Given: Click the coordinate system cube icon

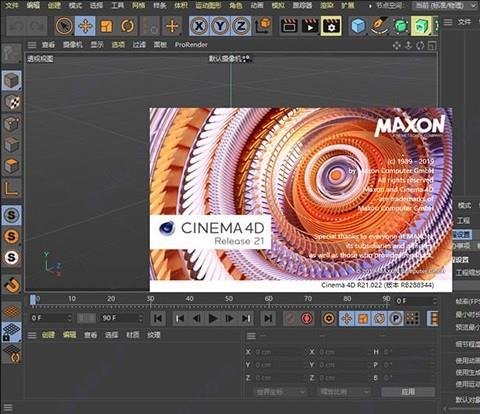Looking at the screenshot, I should (263, 26).
